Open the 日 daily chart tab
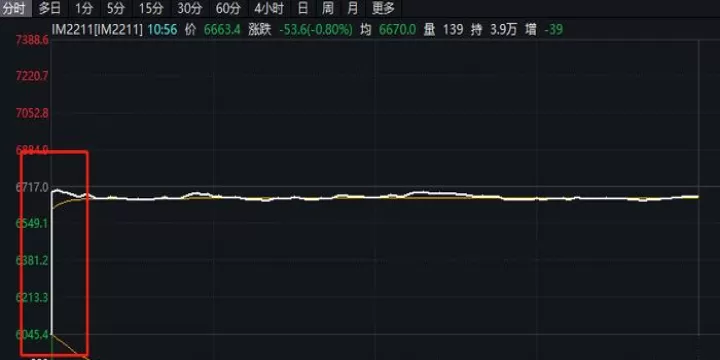The width and height of the screenshot is (720, 360). click(303, 8)
